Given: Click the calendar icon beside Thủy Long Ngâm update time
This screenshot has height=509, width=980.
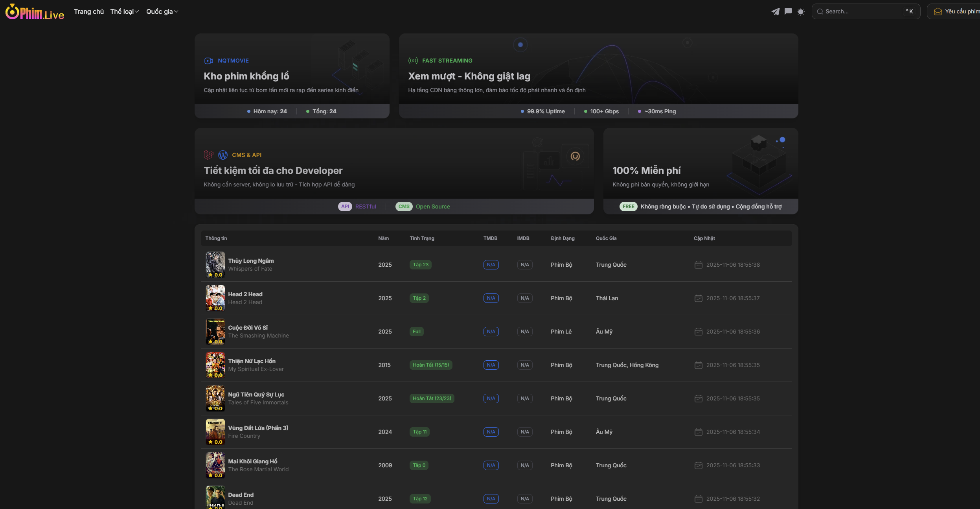Looking at the screenshot, I should (x=698, y=265).
